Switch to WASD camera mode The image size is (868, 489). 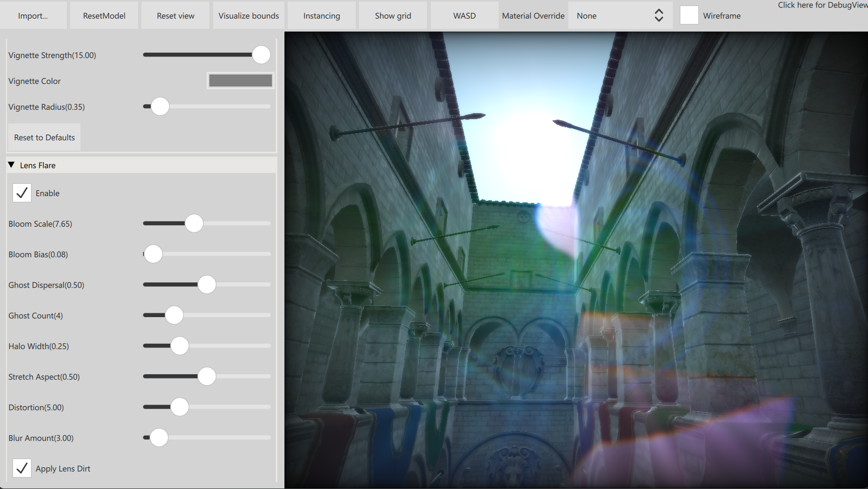(464, 16)
